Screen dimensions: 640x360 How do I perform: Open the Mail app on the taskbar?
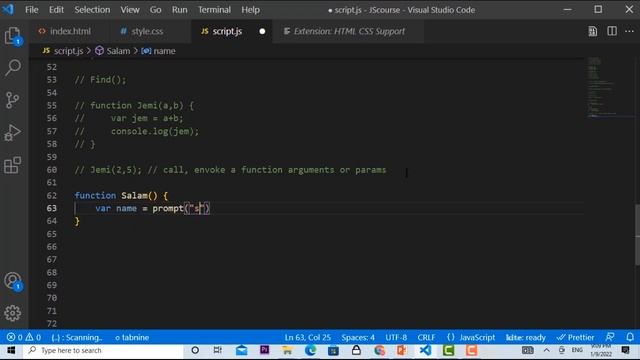click(241, 350)
